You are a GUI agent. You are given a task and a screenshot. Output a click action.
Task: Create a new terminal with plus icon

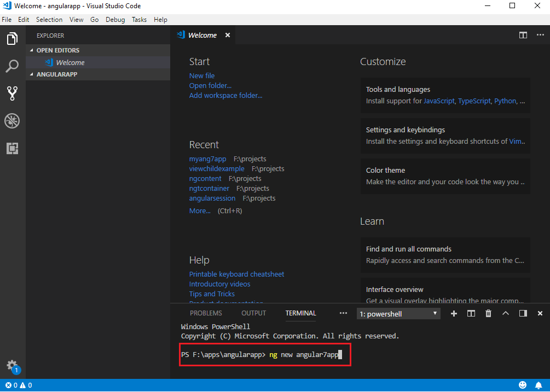pos(454,313)
